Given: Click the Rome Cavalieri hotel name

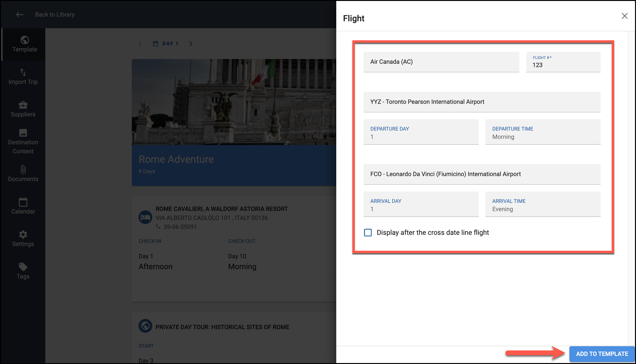Looking at the screenshot, I should [x=221, y=209].
